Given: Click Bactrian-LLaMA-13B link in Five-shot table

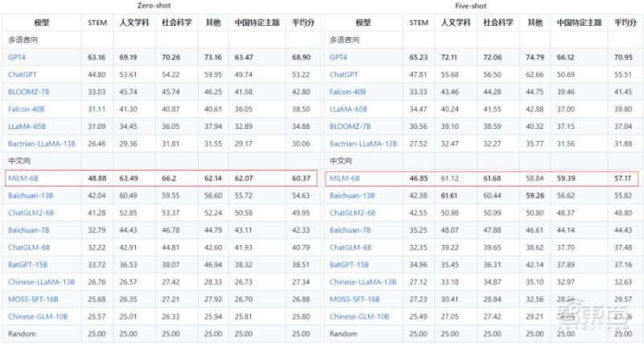Looking at the screenshot, I should pos(363,143).
